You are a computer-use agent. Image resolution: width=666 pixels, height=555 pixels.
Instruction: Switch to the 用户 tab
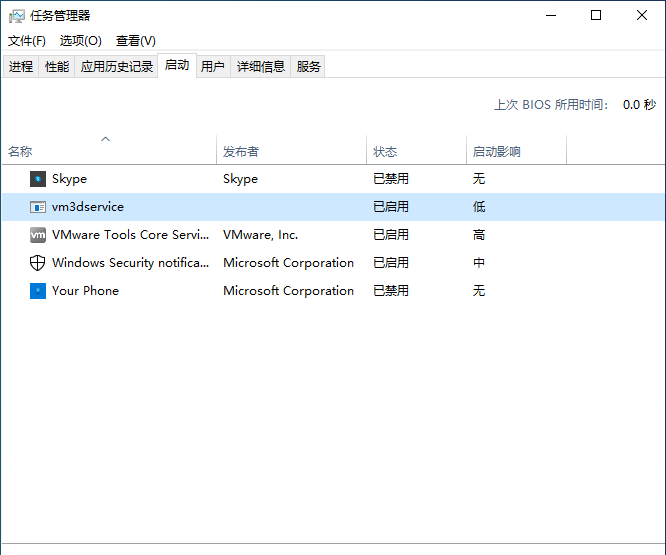point(212,67)
